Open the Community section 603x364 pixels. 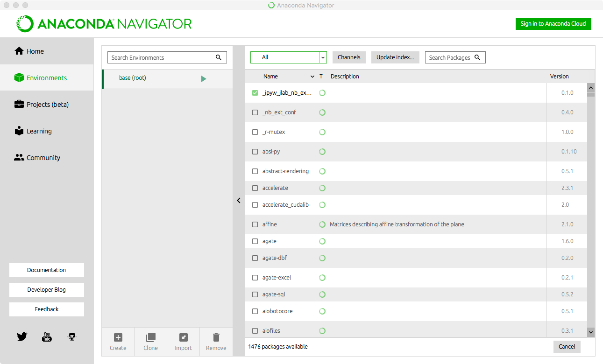point(47,158)
